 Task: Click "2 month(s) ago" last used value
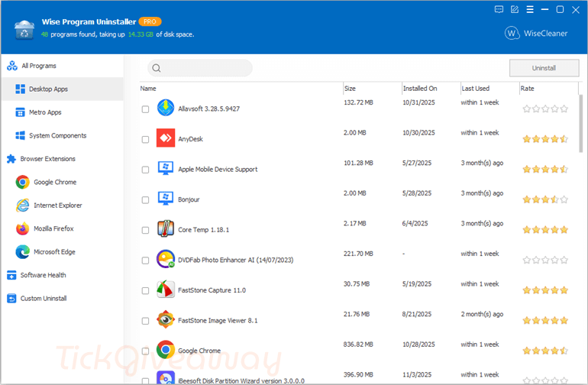(x=482, y=314)
